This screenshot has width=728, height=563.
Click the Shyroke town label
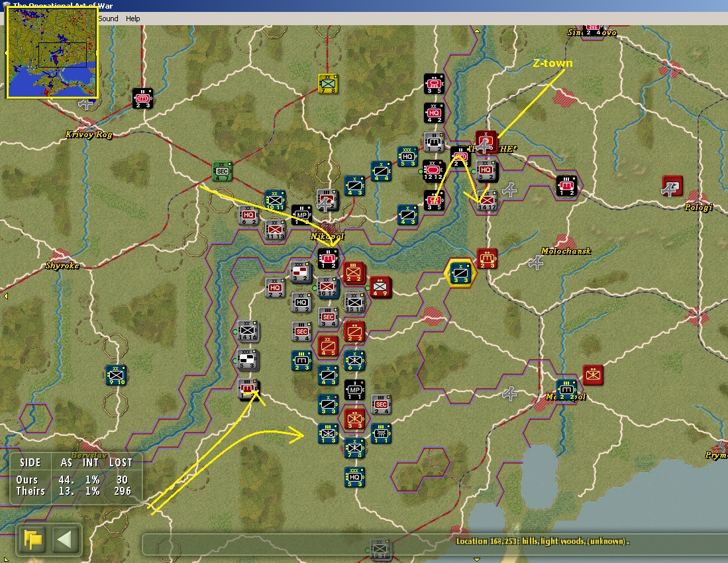pos(62,266)
